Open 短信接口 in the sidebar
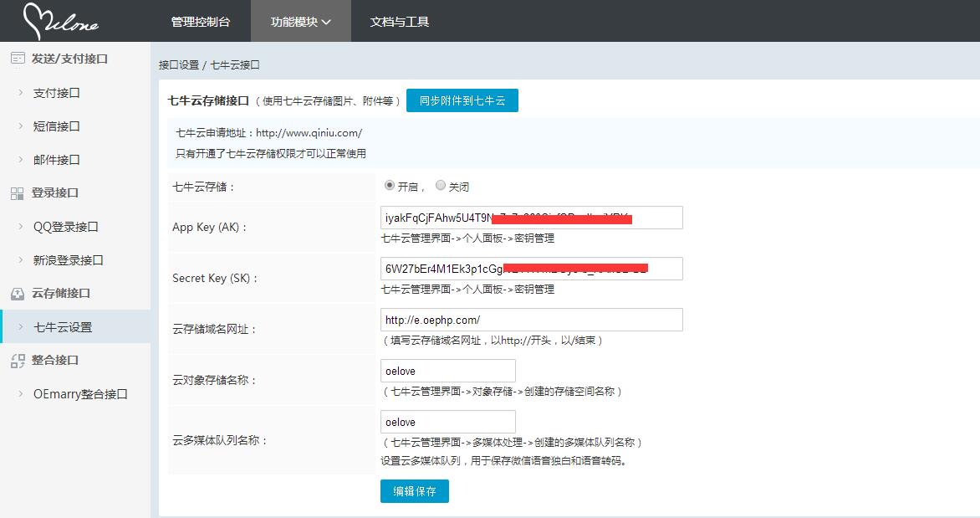Screen dimensions: 980x518 click(56, 126)
